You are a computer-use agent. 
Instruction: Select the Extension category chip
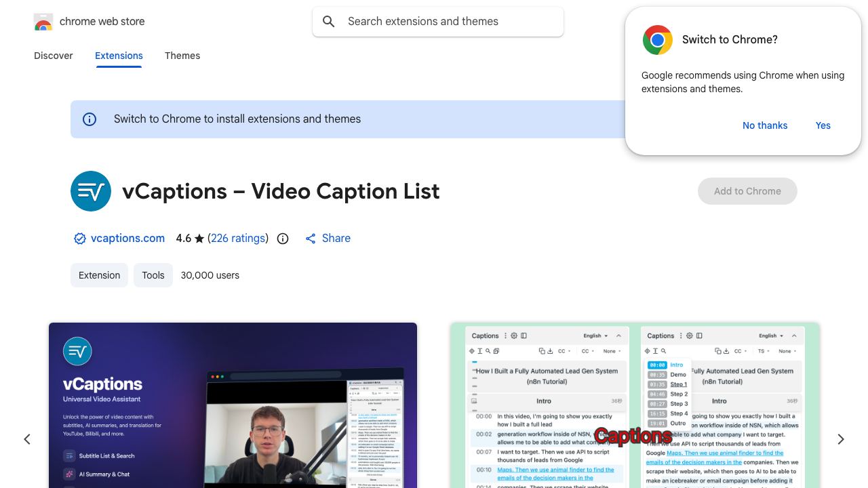click(99, 275)
